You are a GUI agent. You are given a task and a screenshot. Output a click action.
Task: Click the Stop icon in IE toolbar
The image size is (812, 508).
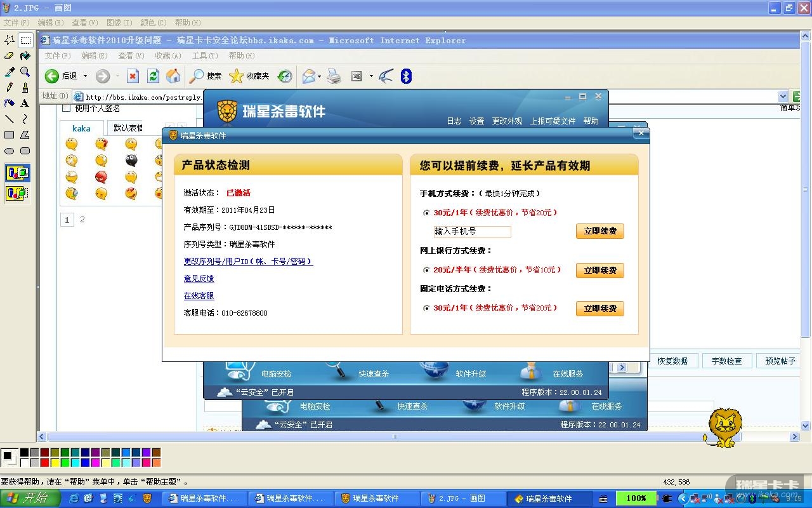click(133, 76)
